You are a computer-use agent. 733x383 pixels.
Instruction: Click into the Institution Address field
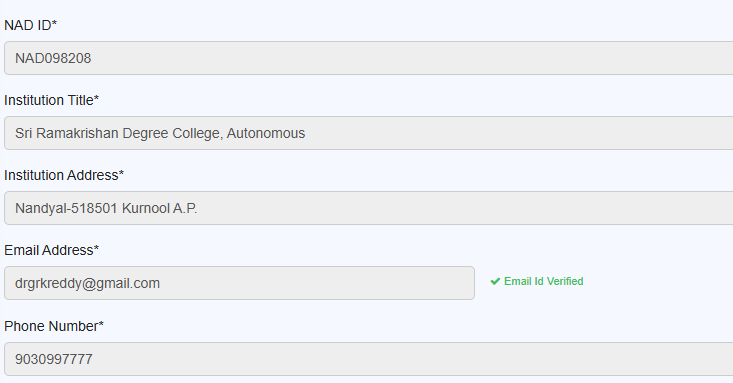click(x=368, y=208)
